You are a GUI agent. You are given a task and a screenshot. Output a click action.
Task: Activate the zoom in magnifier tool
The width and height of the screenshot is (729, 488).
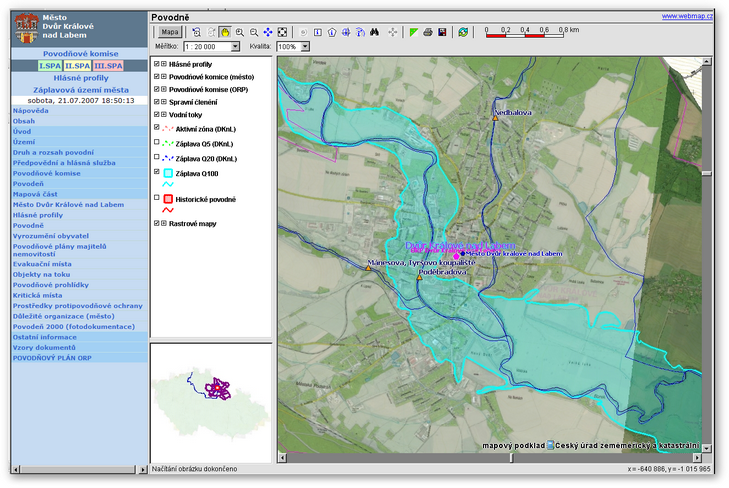(239, 32)
